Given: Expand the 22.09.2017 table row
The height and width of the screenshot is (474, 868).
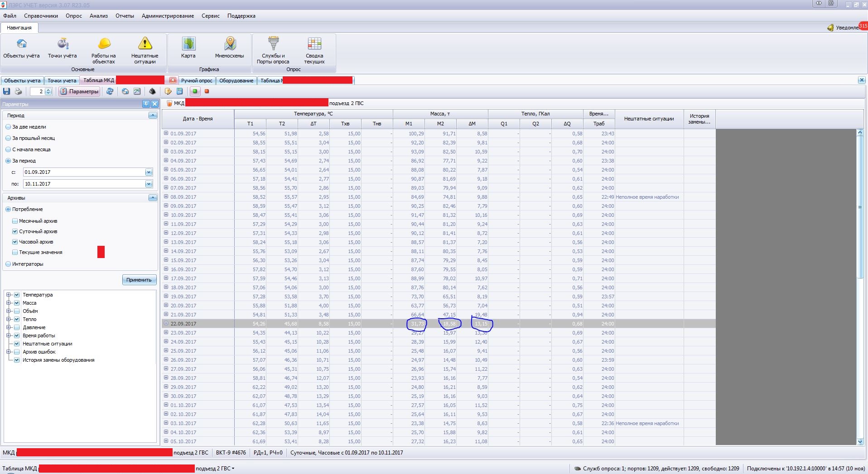Looking at the screenshot, I should tap(166, 323).
